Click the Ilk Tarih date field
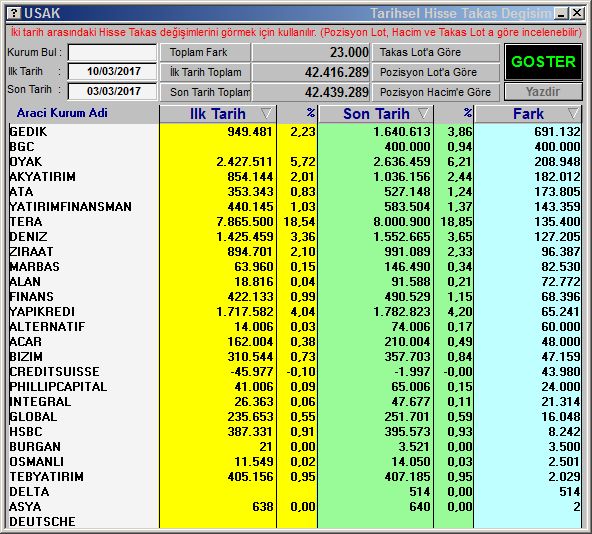 tap(113, 71)
